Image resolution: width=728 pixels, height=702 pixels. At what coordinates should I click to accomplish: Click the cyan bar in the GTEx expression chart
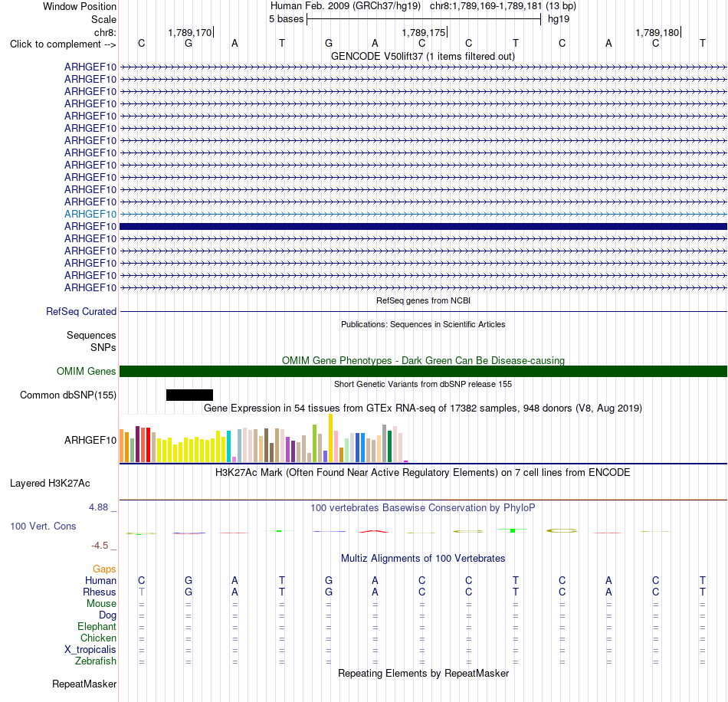click(x=229, y=446)
